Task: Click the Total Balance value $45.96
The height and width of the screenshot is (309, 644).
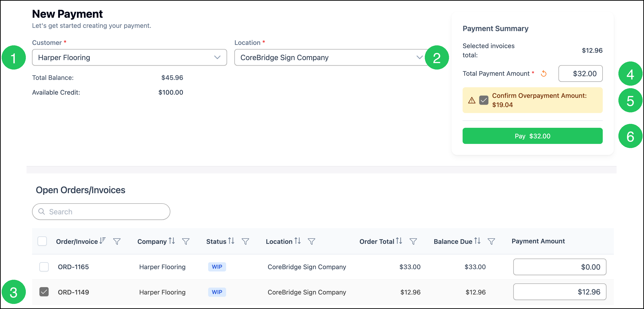Action: (x=172, y=78)
